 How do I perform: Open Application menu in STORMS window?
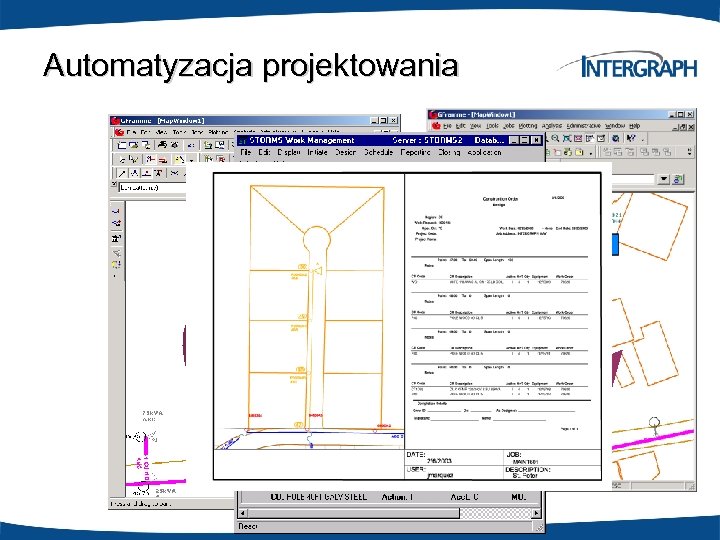click(484, 152)
